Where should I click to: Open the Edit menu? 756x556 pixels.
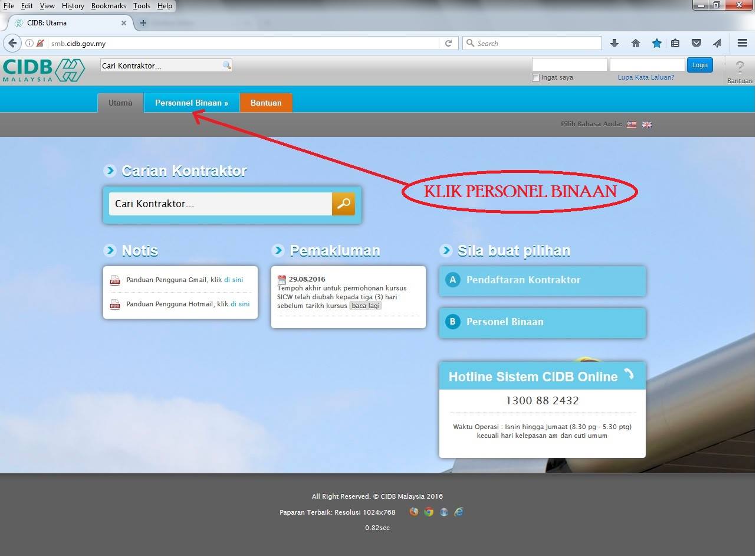[27, 6]
